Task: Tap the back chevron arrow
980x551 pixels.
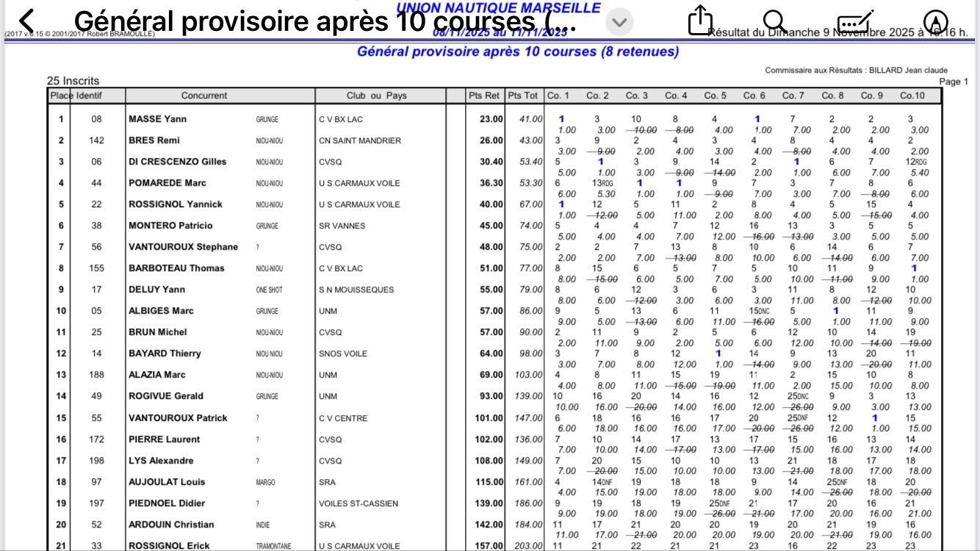Action: 26,21
